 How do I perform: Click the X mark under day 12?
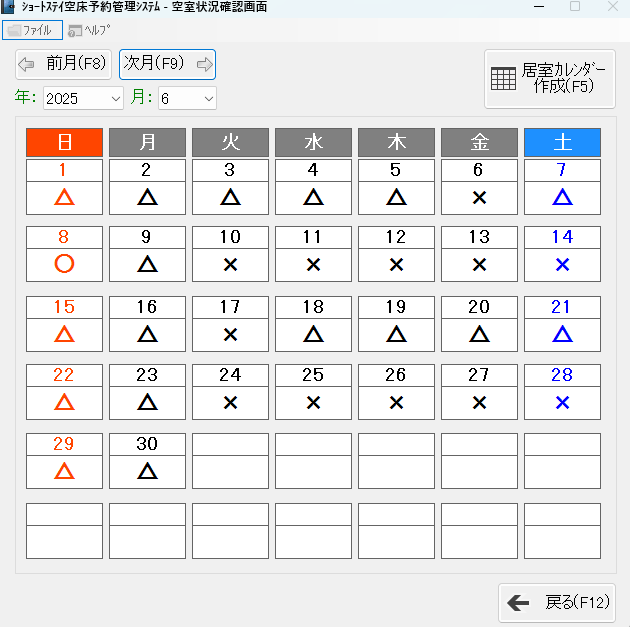click(x=397, y=265)
